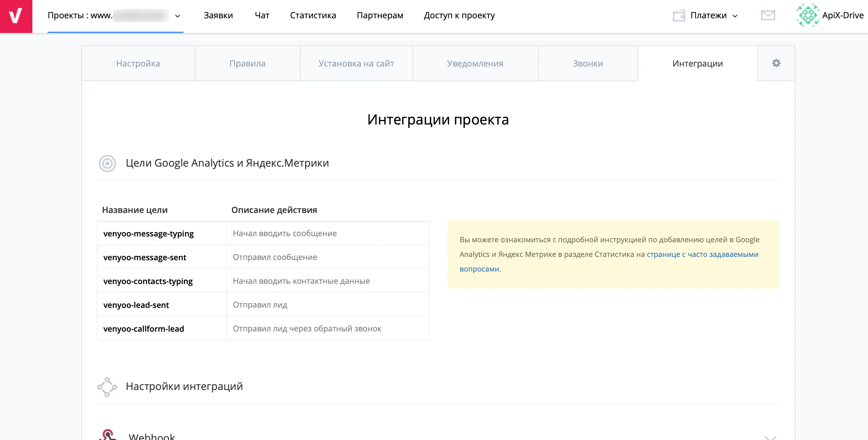Select the venyoo-lead-sent goal name
The height and width of the screenshot is (440, 868).
pos(136,305)
